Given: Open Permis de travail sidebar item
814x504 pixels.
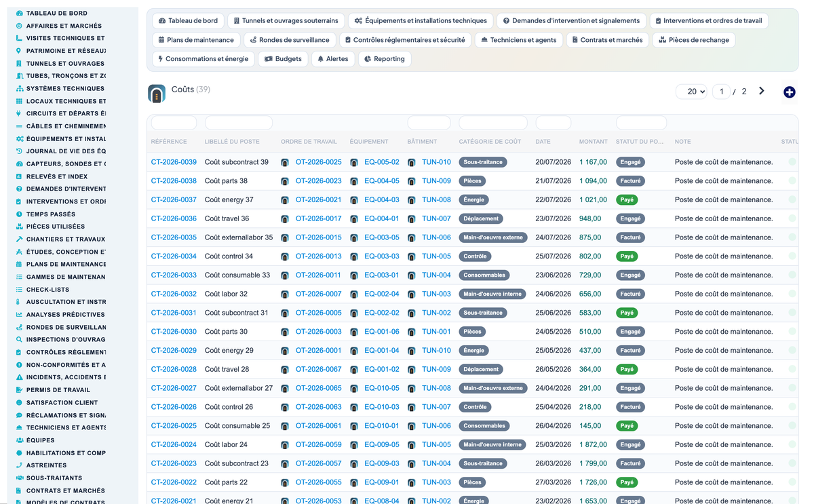Looking at the screenshot, I should (58, 390).
